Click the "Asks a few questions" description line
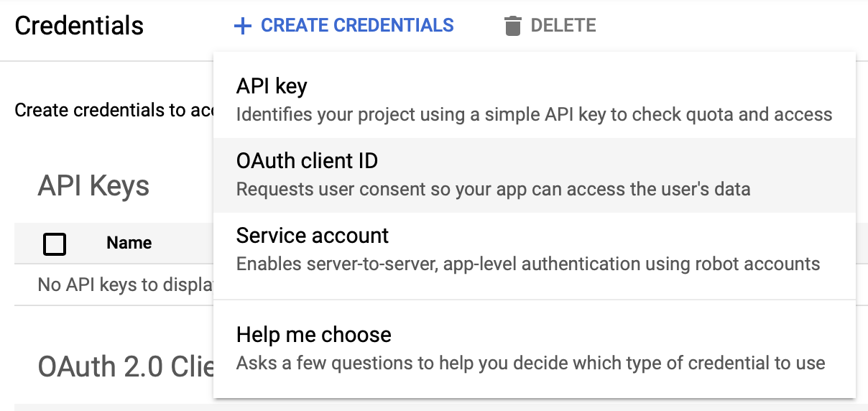The image size is (868, 411). pyautogui.click(x=530, y=363)
